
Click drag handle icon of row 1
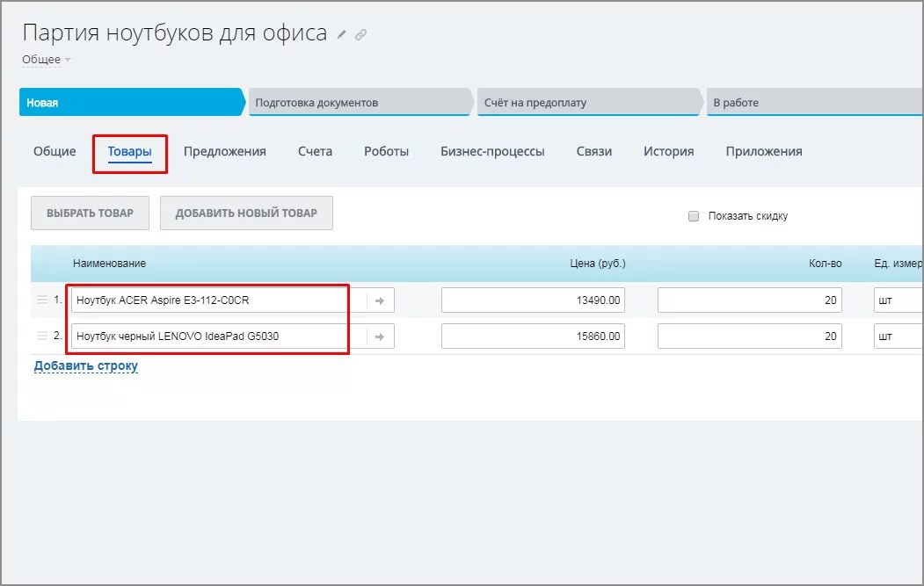pyautogui.click(x=42, y=300)
